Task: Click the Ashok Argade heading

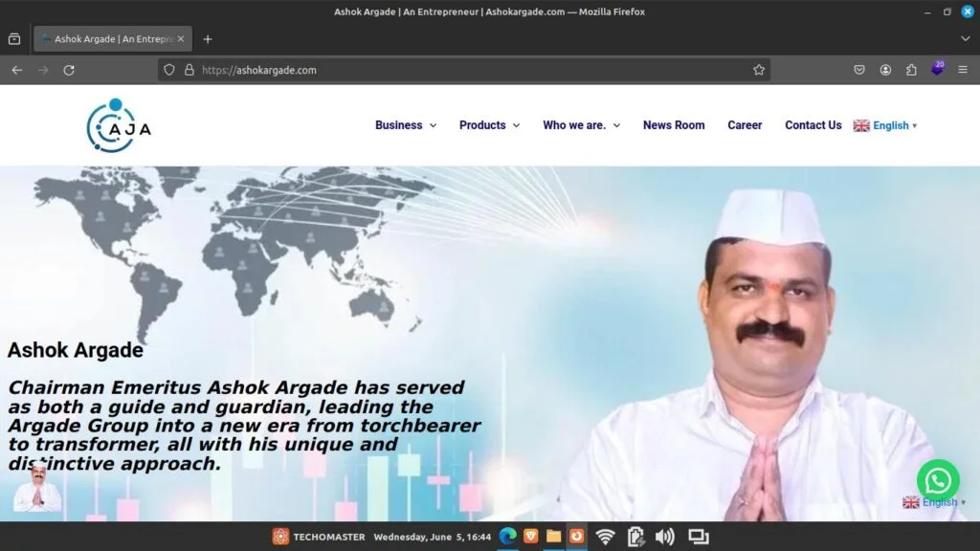Action: (x=75, y=350)
